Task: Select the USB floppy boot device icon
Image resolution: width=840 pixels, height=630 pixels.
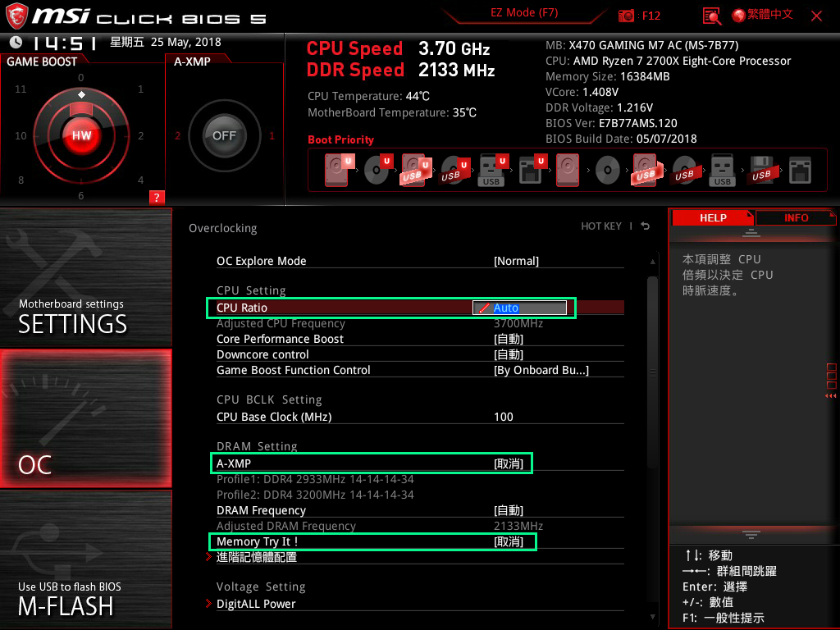Action: click(x=761, y=170)
